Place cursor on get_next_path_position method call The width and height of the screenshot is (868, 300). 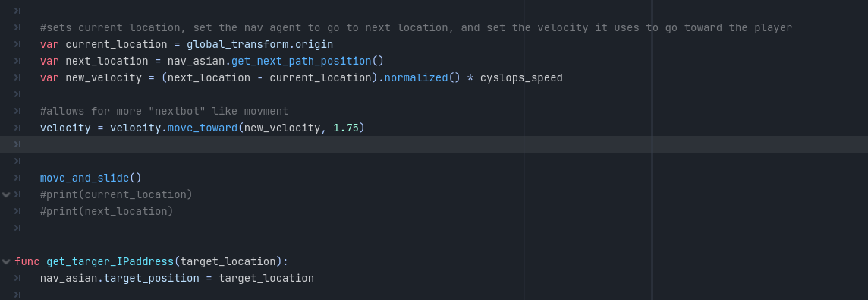click(301, 61)
